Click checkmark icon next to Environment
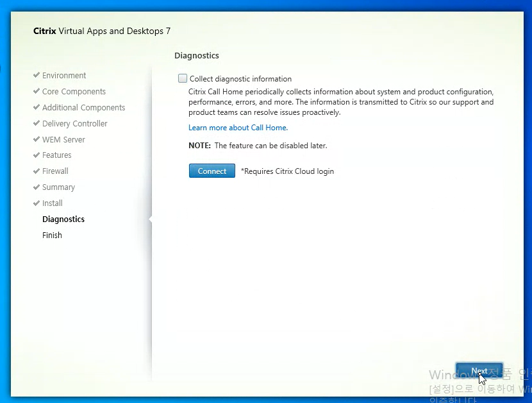This screenshot has width=532, height=403. click(x=37, y=74)
